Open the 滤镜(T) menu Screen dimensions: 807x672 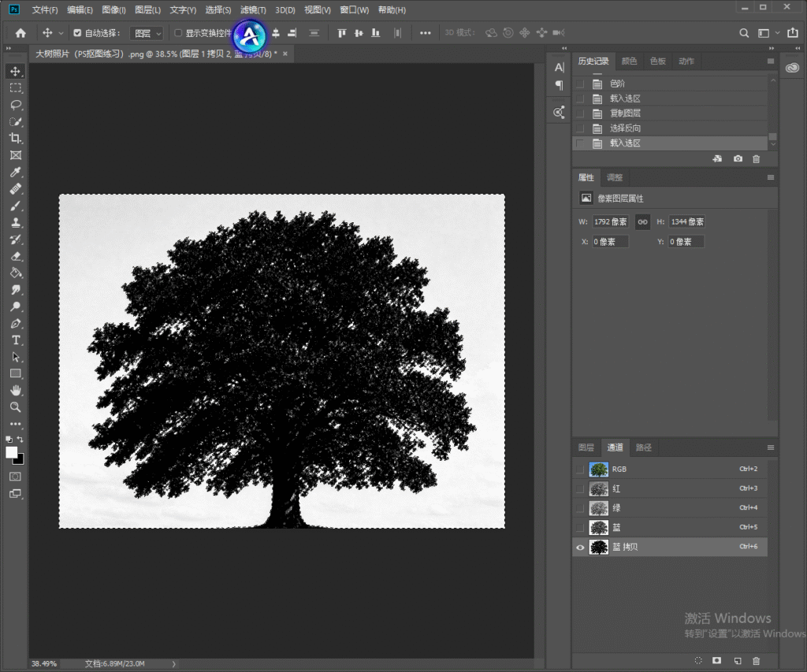click(x=253, y=9)
